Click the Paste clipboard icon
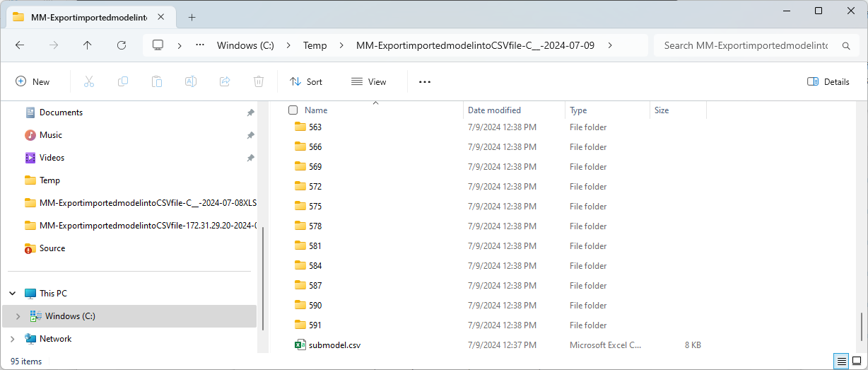This screenshot has height=370, width=868. pos(157,81)
